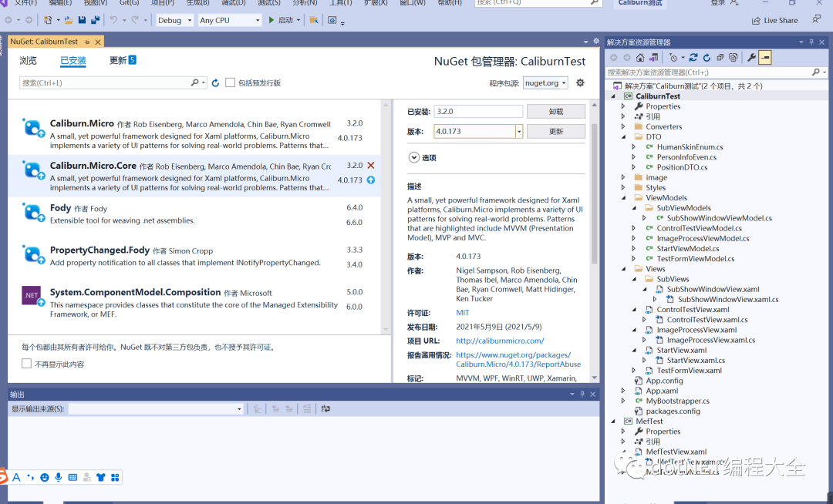Viewport: 833px width, 504px height.
Task: Click the Uninstall button
Action: (x=556, y=112)
